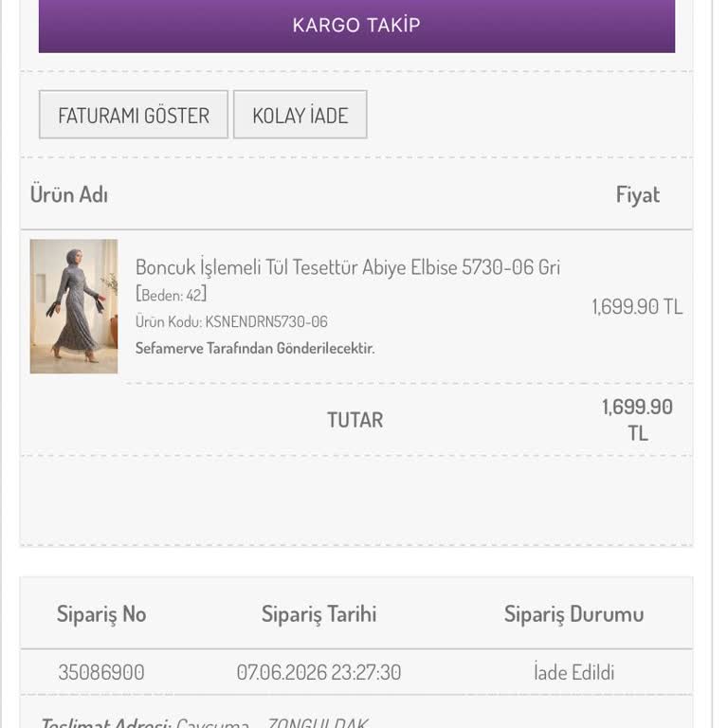Screen dimensions: 728x728
Task: Click the İade Edildi order status
Action: point(574,672)
